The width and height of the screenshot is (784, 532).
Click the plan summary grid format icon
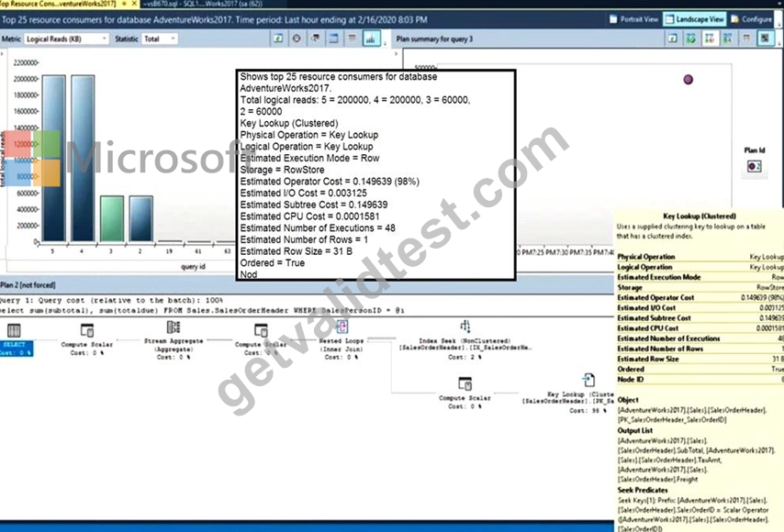click(x=746, y=39)
